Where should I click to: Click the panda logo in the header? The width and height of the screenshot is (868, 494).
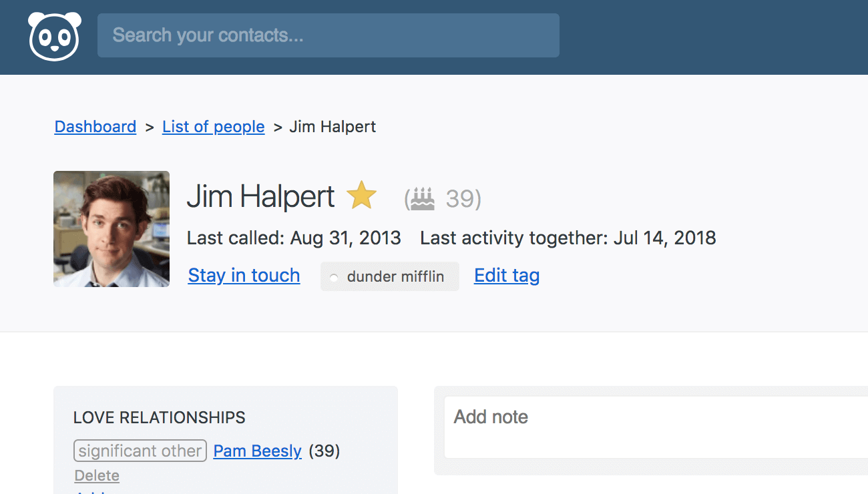(x=54, y=36)
